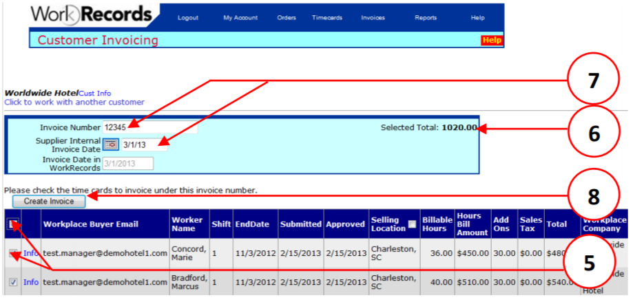Click the Submitted column header

pyautogui.click(x=300, y=224)
